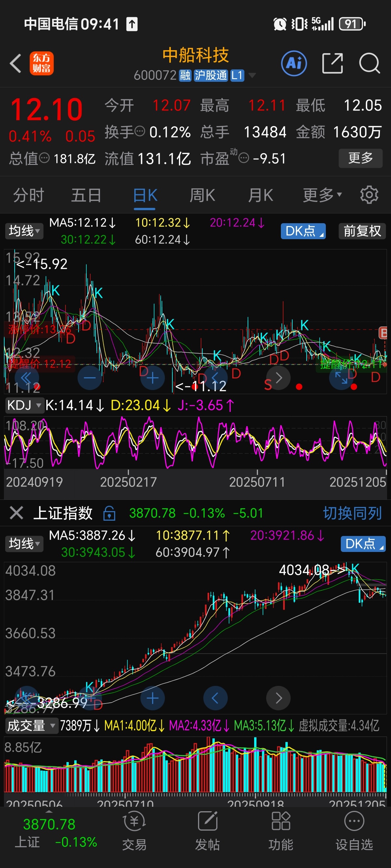This screenshot has width=391, height=868.
Task: Switch to 五日 tab
Action: [86, 195]
